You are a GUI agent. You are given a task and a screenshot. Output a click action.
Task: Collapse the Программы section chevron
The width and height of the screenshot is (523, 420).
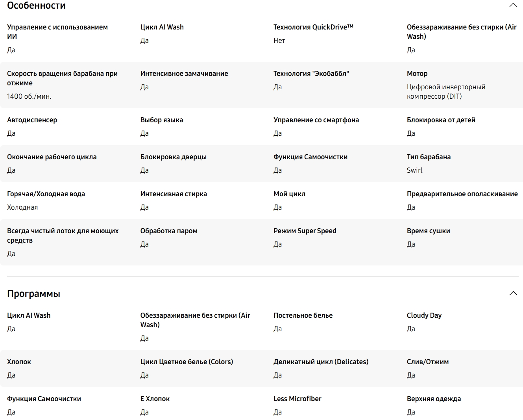point(513,293)
